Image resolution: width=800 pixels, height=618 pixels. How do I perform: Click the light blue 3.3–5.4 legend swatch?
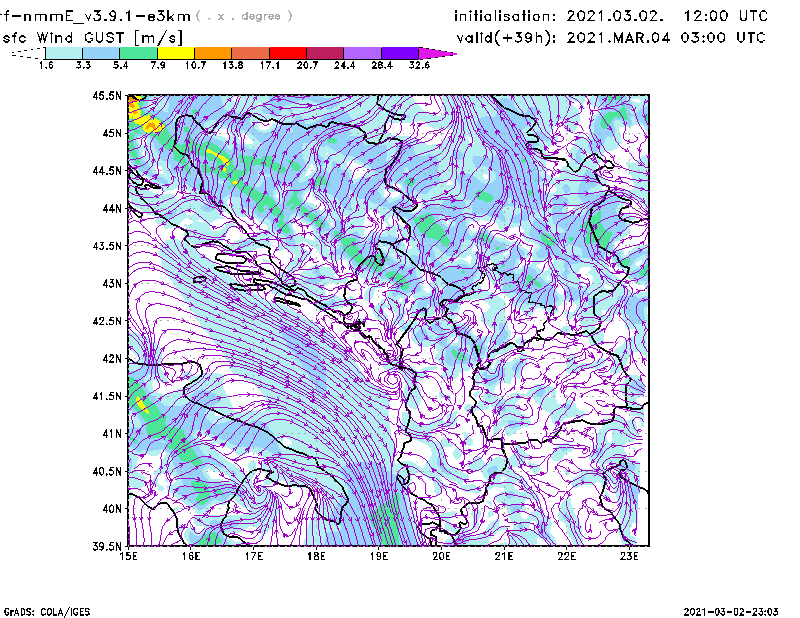tap(101, 53)
